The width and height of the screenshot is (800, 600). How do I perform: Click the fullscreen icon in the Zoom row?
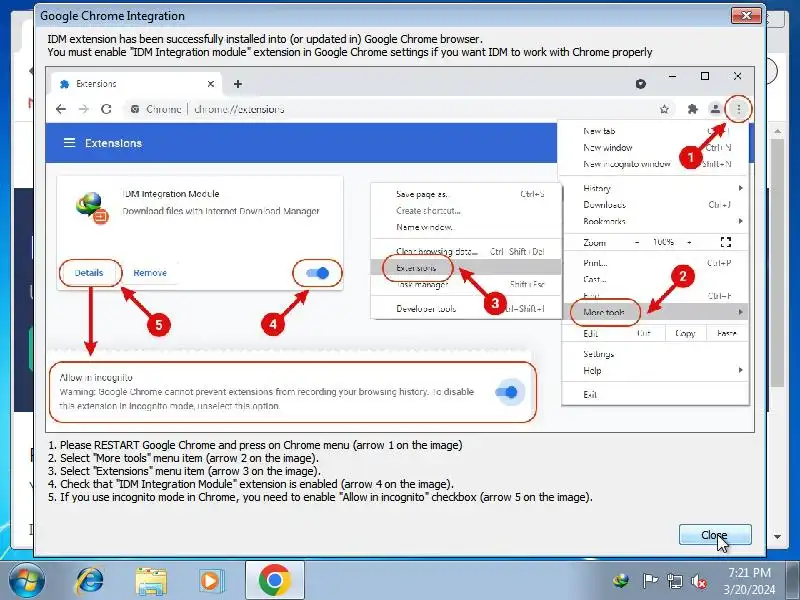click(726, 242)
